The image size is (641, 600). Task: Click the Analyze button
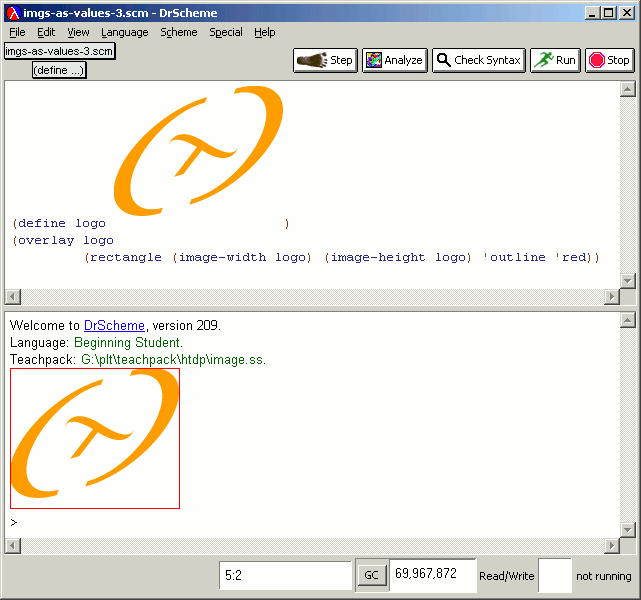point(394,60)
